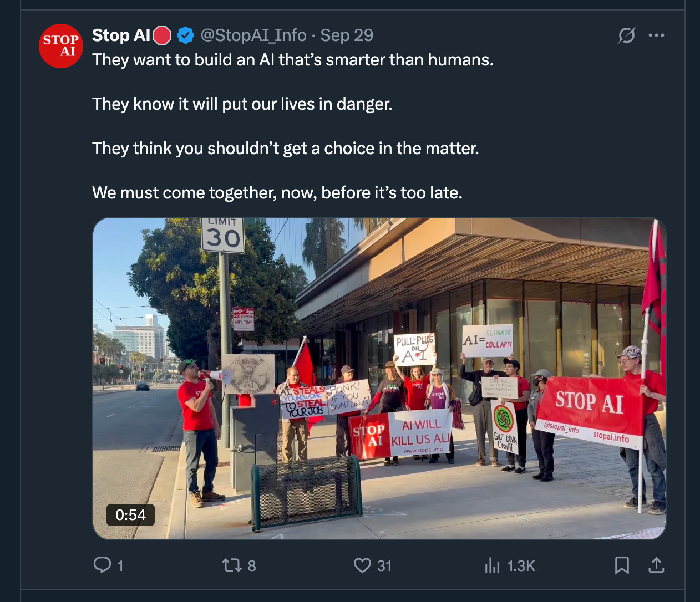The width and height of the screenshot is (700, 602).
Task: View post analytics bar chart icon
Action: coord(492,565)
